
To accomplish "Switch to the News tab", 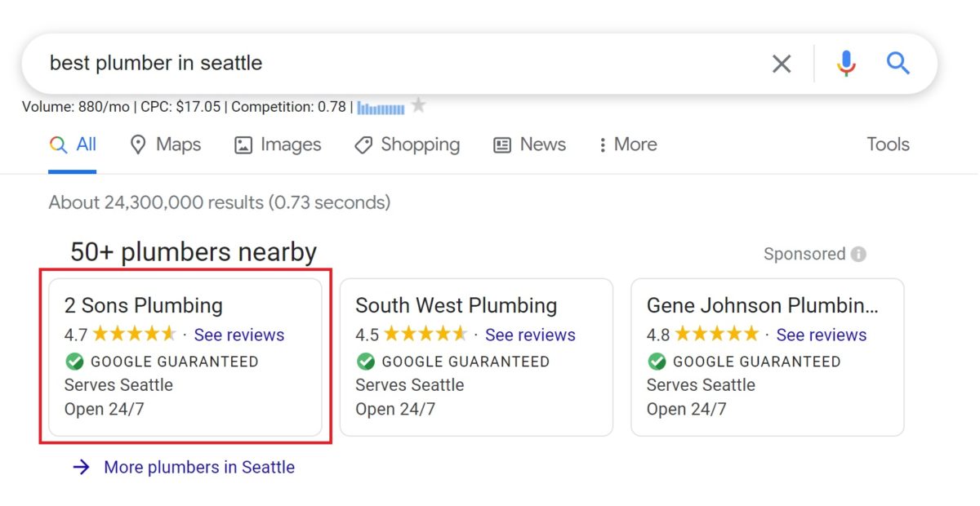I will [x=529, y=144].
